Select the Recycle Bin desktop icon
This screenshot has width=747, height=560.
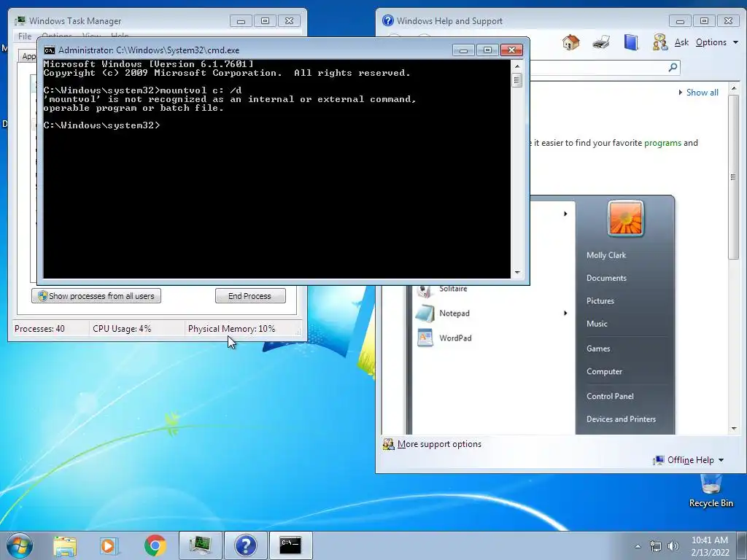click(711, 491)
